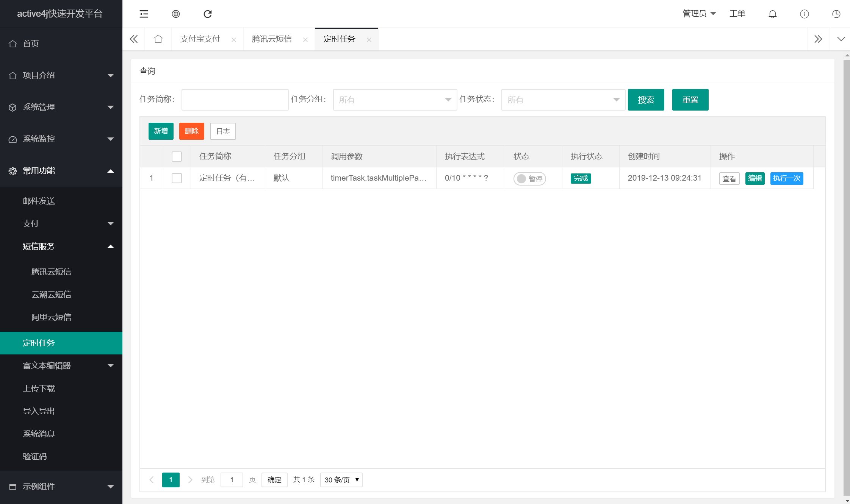Check the select-all checkbox in table header
The width and height of the screenshot is (850, 504).
tap(177, 156)
